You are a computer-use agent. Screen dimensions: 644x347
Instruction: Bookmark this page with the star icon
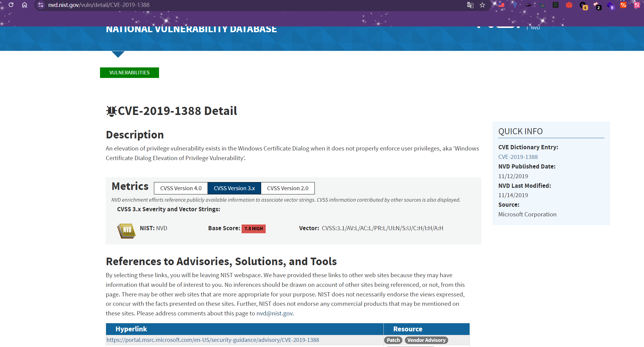click(483, 5)
